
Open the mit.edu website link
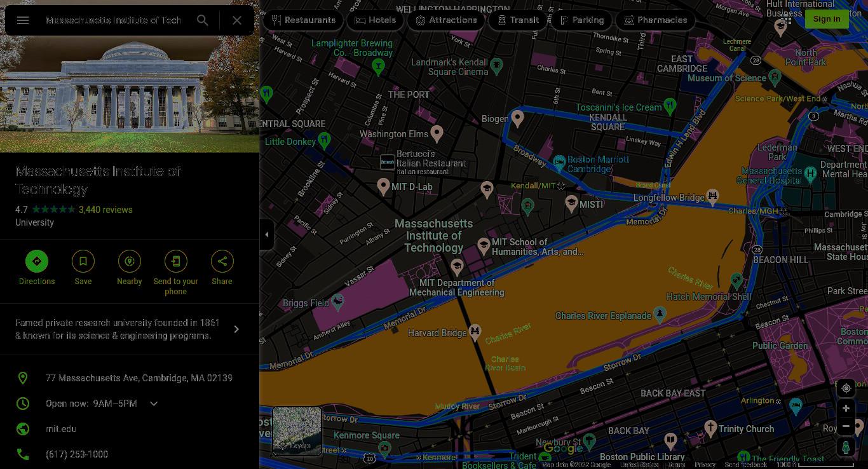[x=61, y=429]
